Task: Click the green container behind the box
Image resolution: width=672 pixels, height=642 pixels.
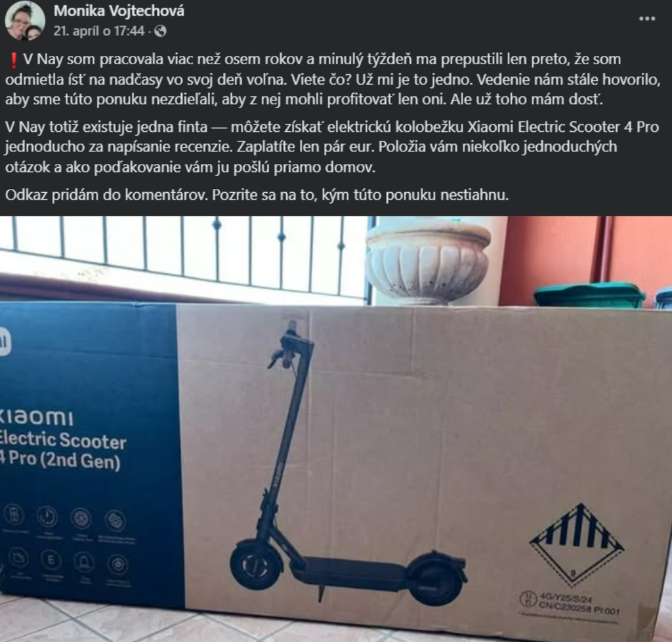Action: pyautogui.click(x=589, y=294)
